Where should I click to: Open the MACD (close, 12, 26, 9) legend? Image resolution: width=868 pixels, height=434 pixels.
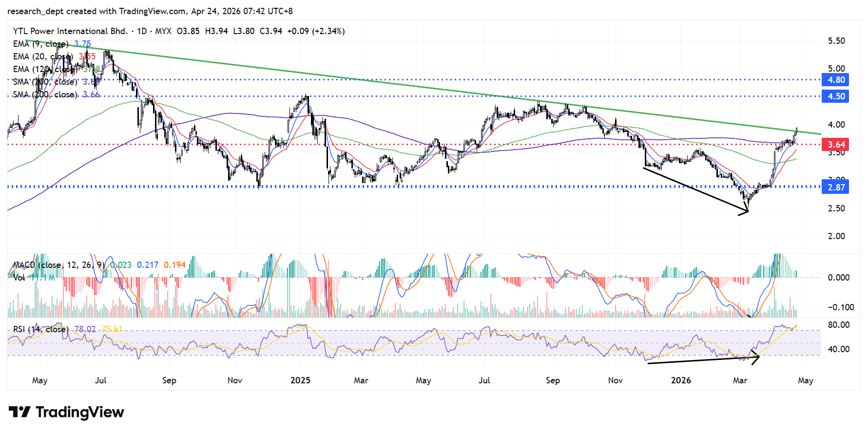click(x=58, y=265)
